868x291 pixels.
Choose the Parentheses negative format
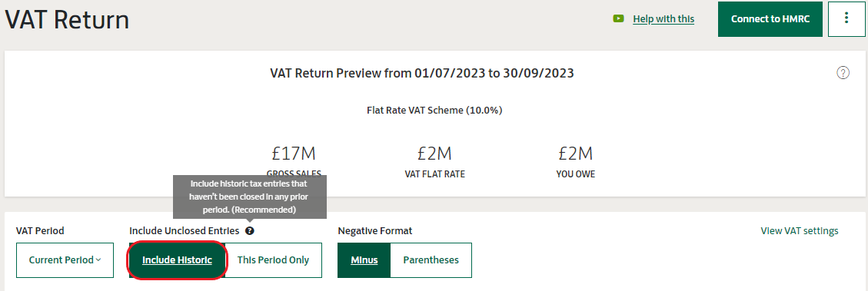pos(431,260)
